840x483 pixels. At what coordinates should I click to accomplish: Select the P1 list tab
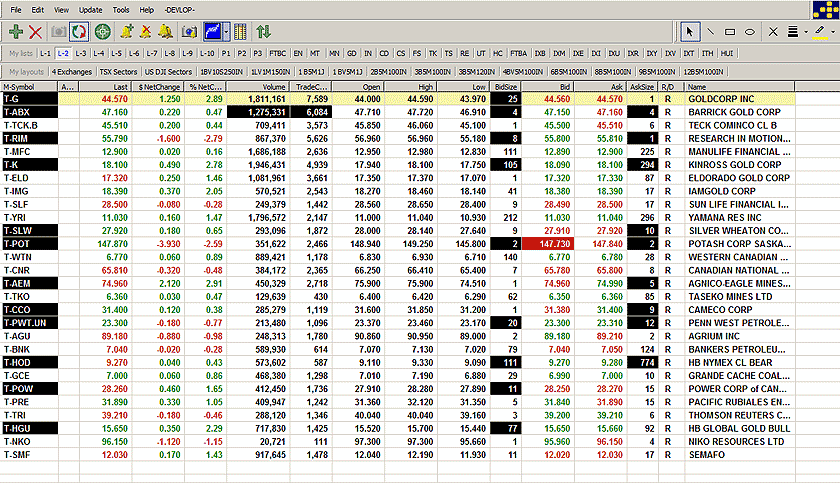(x=226, y=54)
